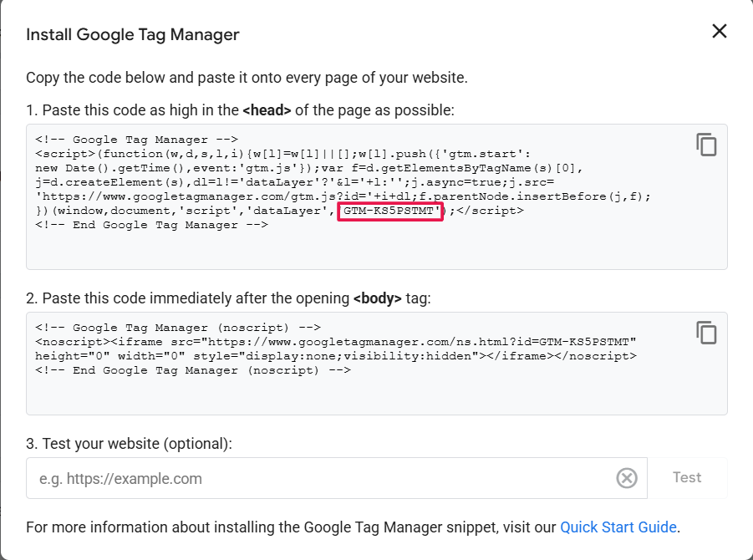Click the End Google Tag Manager comment
Viewport: 753px width, 560px height.
[x=151, y=225]
